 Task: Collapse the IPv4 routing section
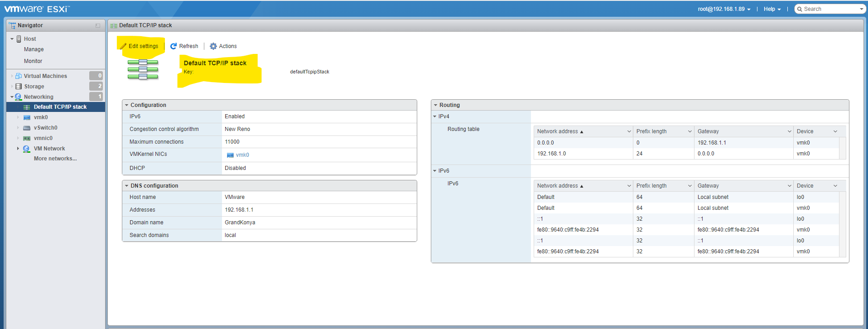coord(435,116)
